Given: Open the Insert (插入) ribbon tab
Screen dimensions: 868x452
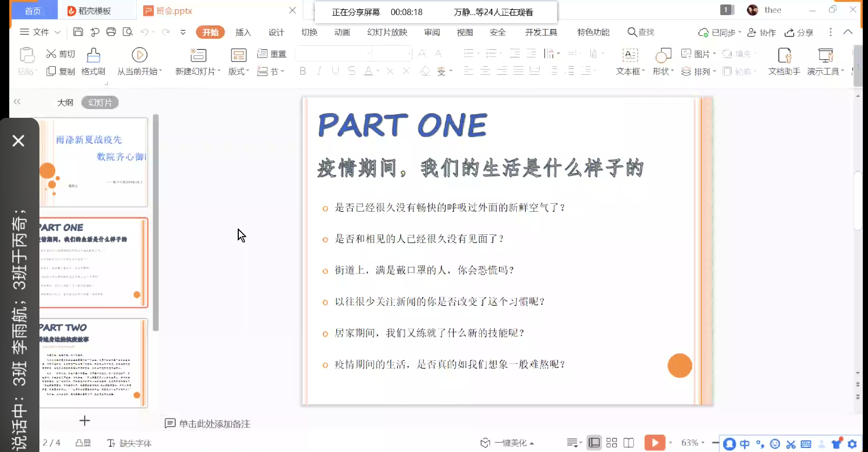Looking at the screenshot, I should 243,32.
